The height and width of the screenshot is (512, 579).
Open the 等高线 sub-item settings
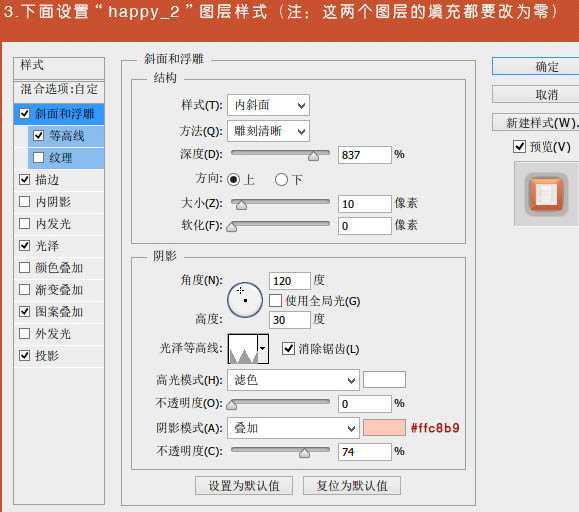[x=67, y=136]
